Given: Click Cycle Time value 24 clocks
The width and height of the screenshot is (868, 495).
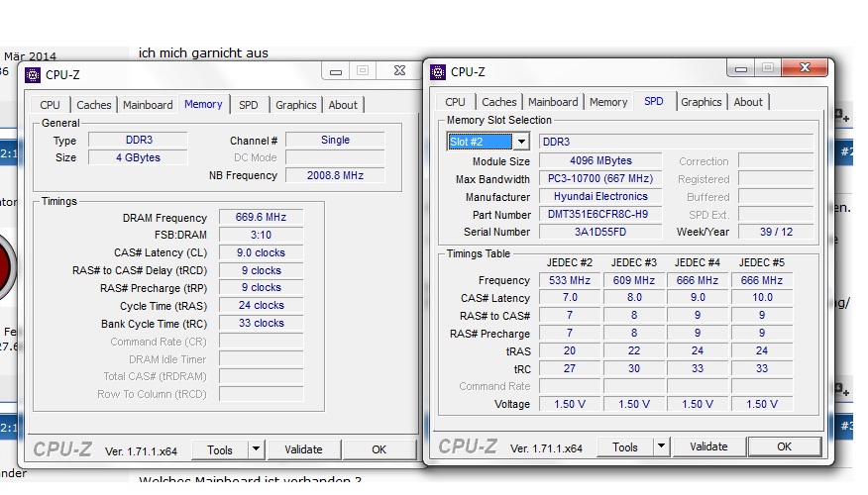Looking at the screenshot, I should point(262,305).
